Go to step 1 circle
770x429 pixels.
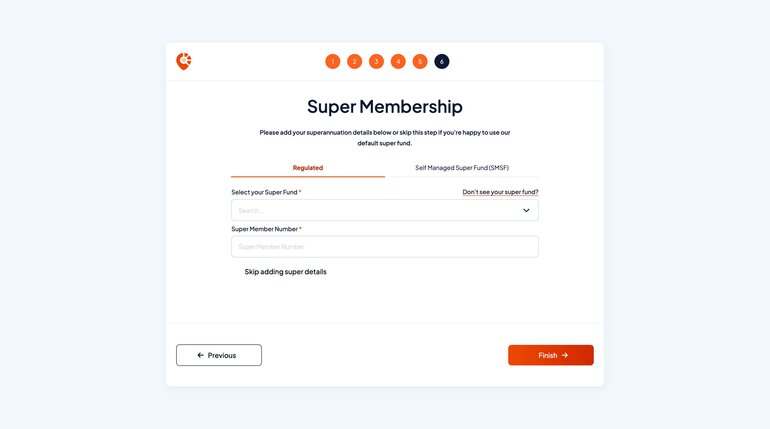(332, 61)
